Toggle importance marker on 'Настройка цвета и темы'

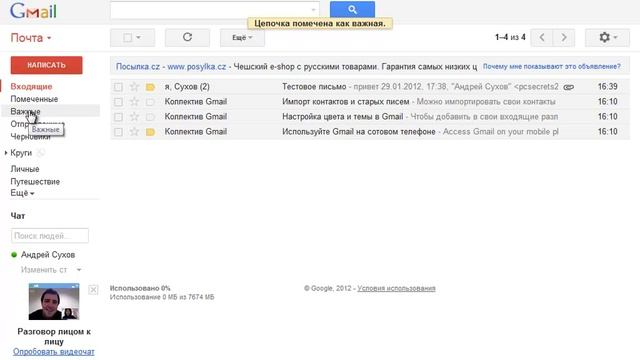coord(150,117)
